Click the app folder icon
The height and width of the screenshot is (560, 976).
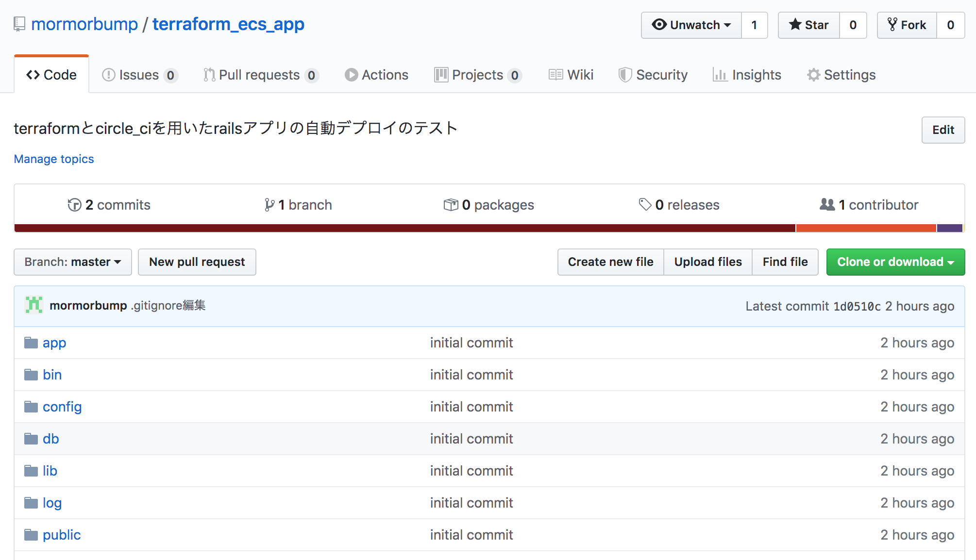(x=31, y=343)
